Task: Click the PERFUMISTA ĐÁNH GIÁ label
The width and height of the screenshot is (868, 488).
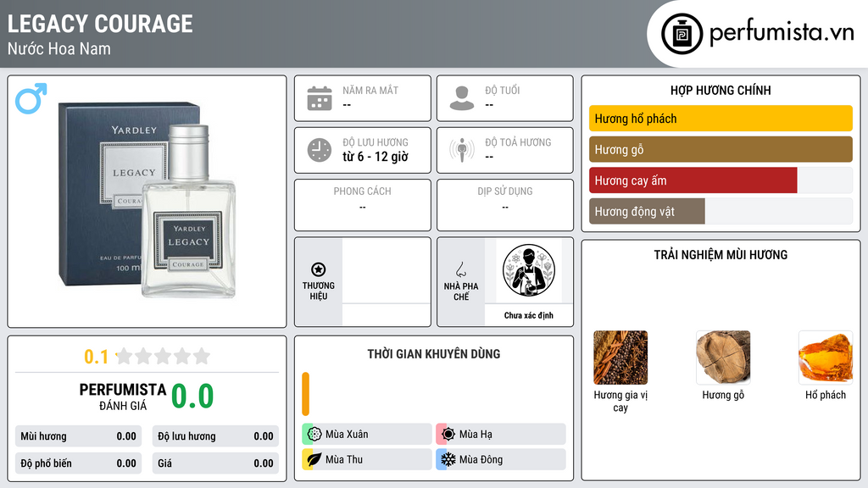Action: click(123, 396)
